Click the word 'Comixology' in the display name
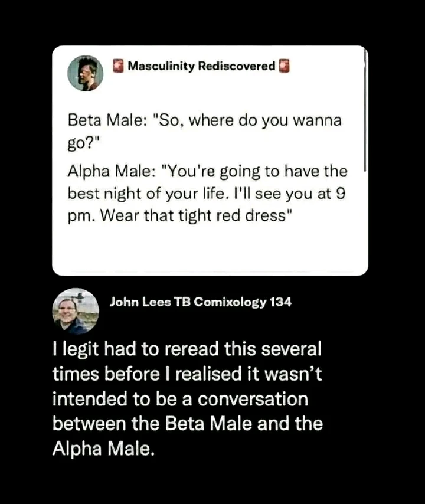This screenshot has width=425, height=504. tap(230, 303)
